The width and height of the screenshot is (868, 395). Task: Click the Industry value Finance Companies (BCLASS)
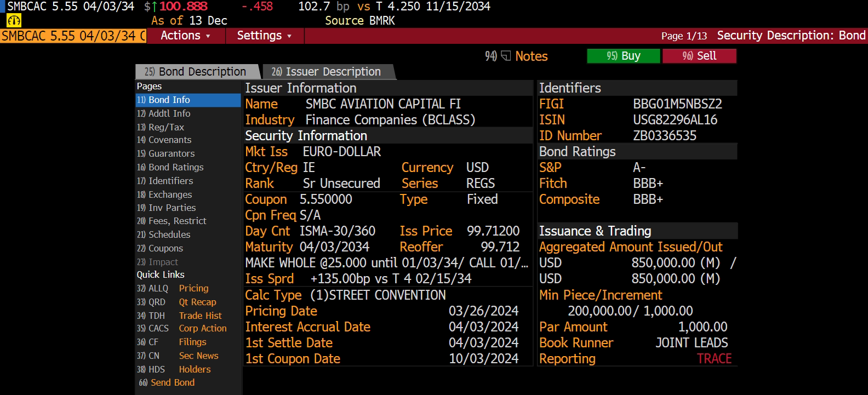tap(390, 120)
